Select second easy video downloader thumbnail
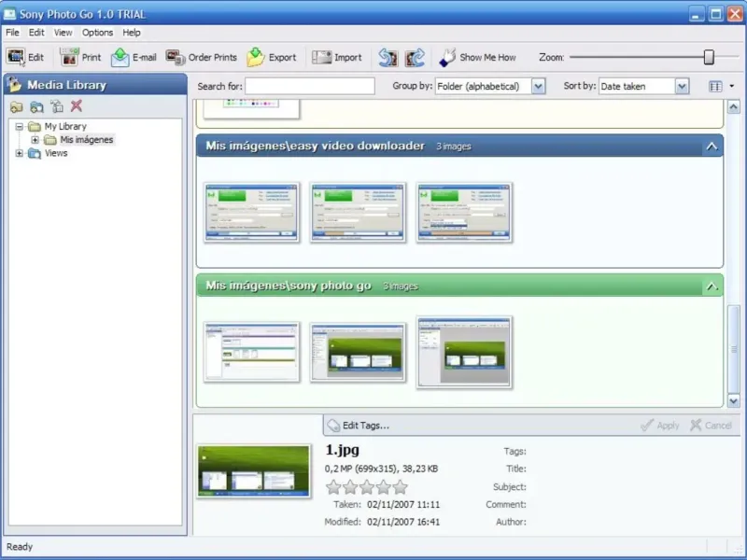 [x=358, y=213]
